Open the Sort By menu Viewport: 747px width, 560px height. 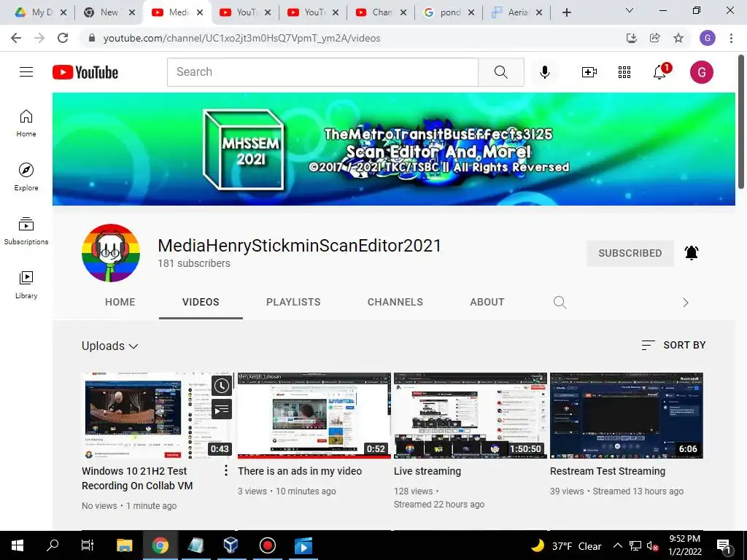(673, 345)
